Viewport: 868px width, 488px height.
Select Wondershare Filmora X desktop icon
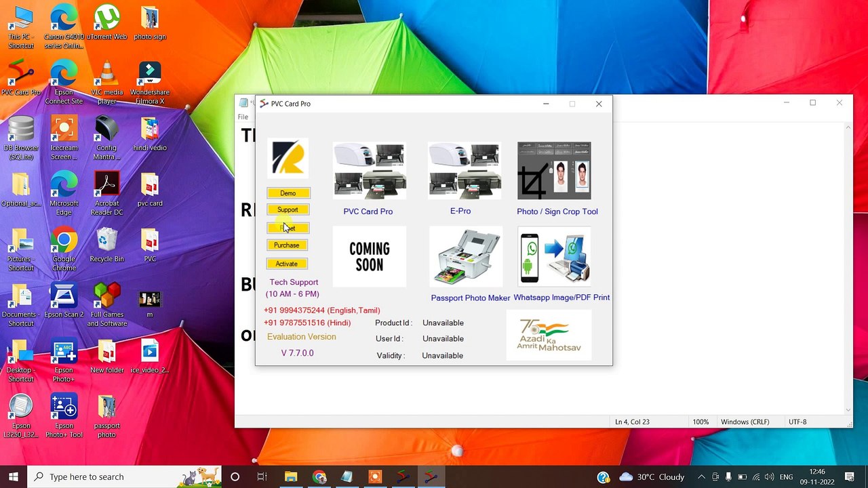pyautogui.click(x=150, y=83)
